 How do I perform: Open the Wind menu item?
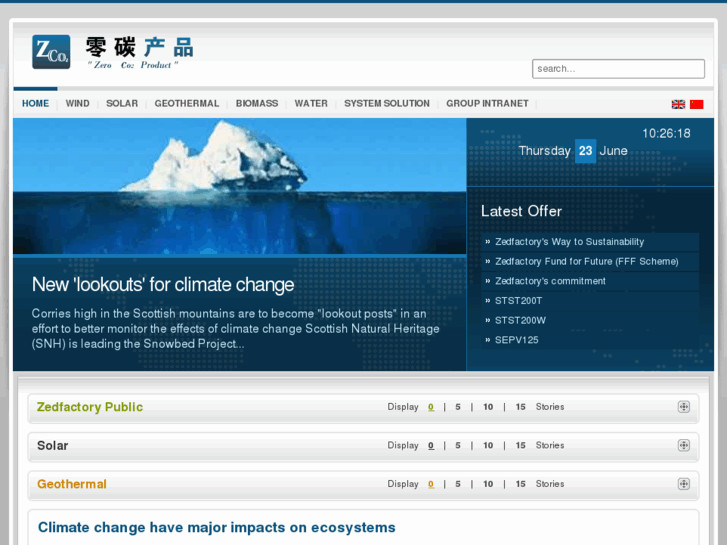pyautogui.click(x=77, y=104)
